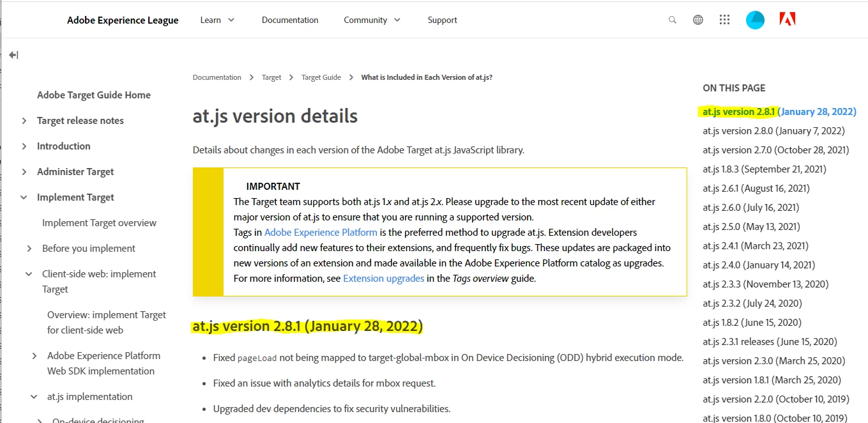
Task: Open the Extension upgrades link
Action: (x=383, y=279)
